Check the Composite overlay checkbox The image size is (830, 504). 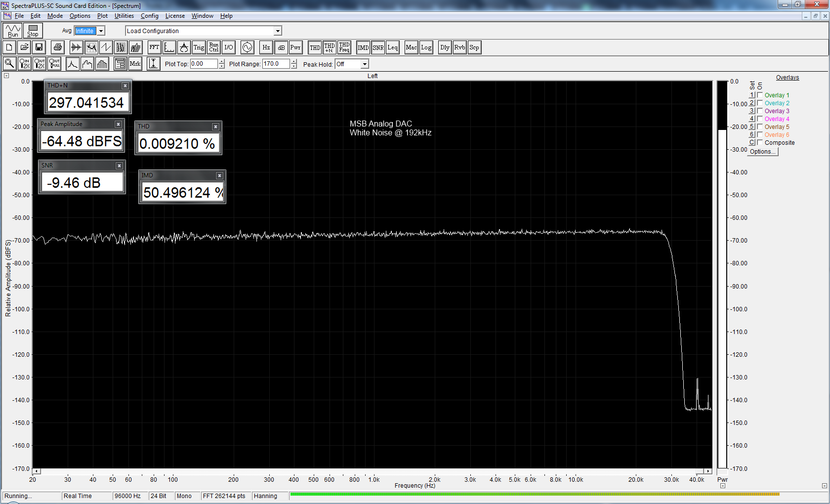coord(760,142)
